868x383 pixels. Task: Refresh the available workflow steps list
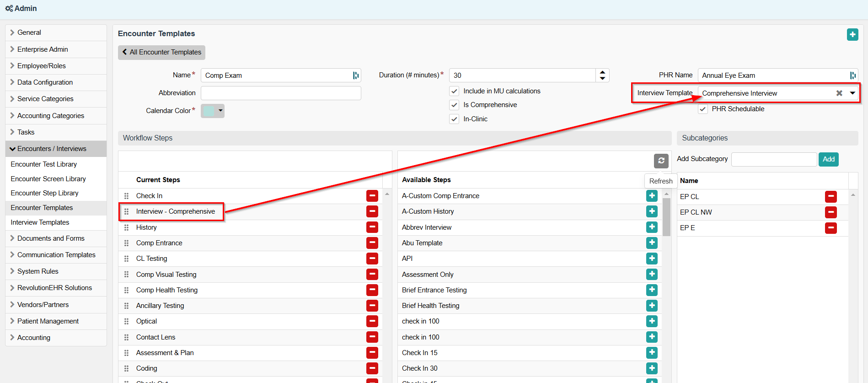pos(661,161)
